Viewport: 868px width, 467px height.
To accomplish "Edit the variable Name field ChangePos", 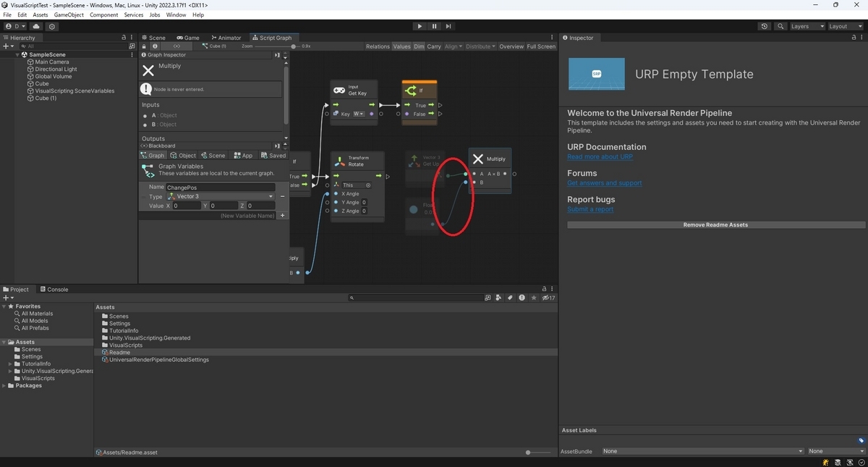I will (221, 188).
